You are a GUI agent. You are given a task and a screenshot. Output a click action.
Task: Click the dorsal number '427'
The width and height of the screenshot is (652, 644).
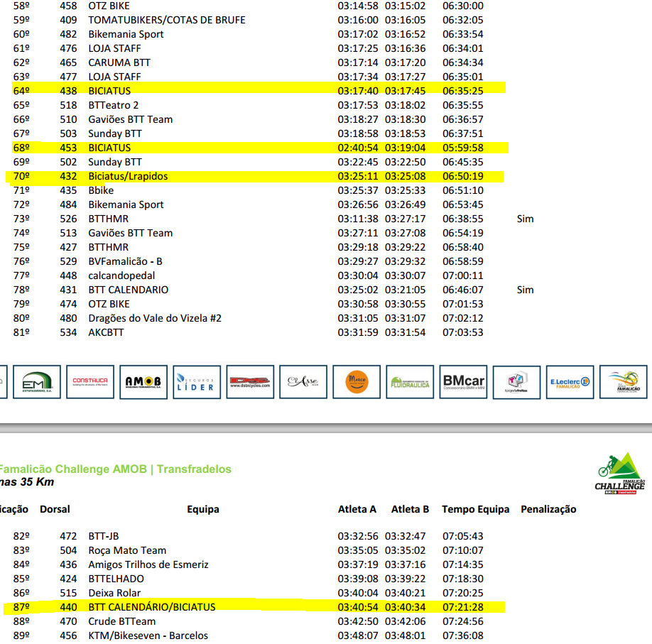point(68,247)
